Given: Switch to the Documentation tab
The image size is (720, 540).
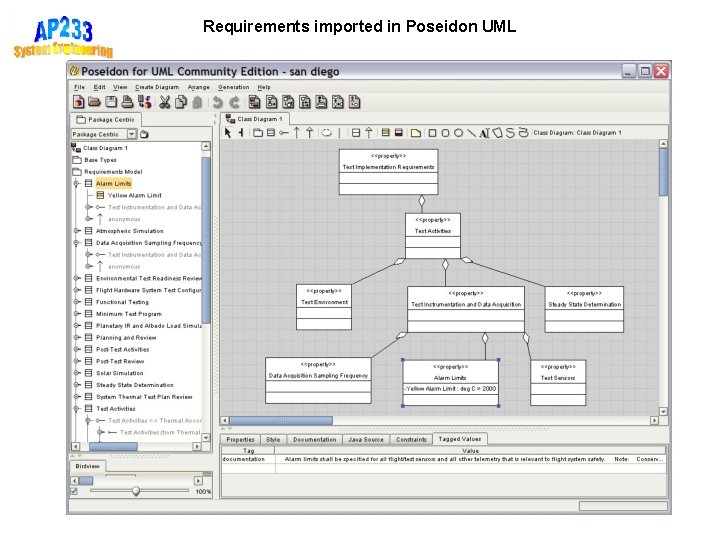Looking at the screenshot, I should tap(315, 439).
